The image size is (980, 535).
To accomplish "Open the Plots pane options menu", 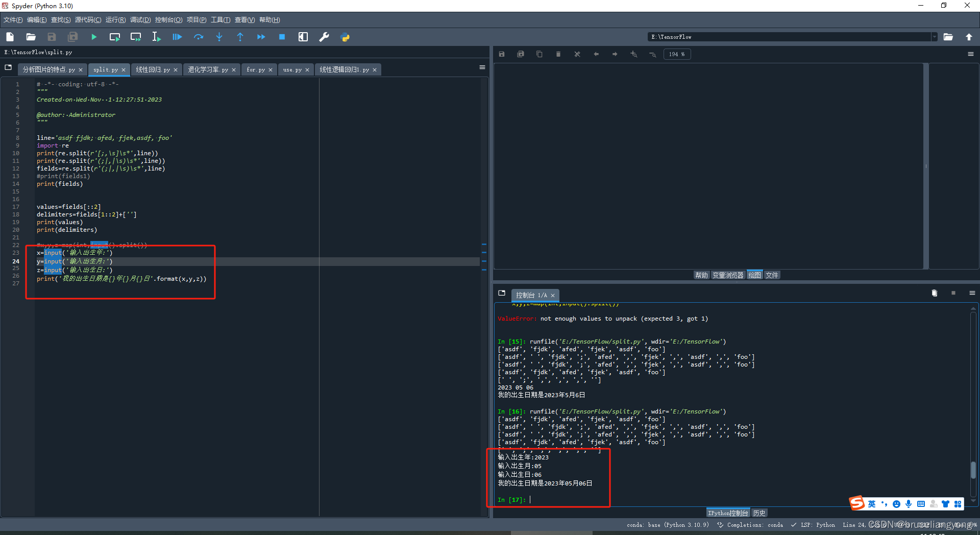I will click(971, 54).
